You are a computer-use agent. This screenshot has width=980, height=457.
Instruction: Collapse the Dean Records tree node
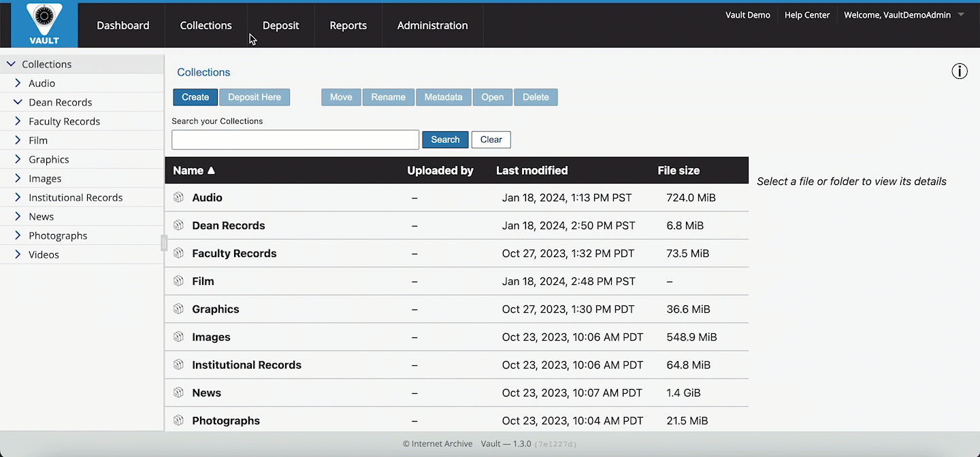pos(18,102)
